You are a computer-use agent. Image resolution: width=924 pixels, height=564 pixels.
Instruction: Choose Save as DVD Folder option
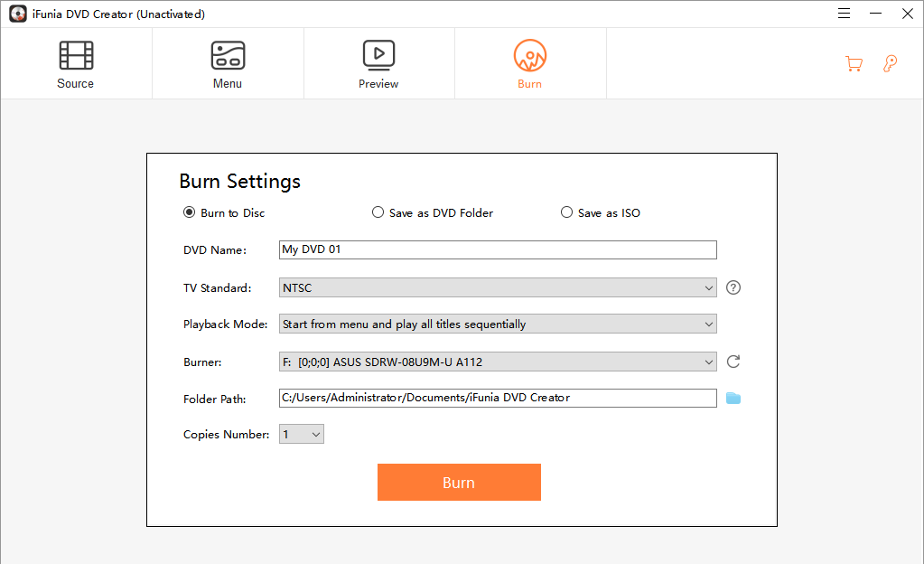[x=378, y=212]
